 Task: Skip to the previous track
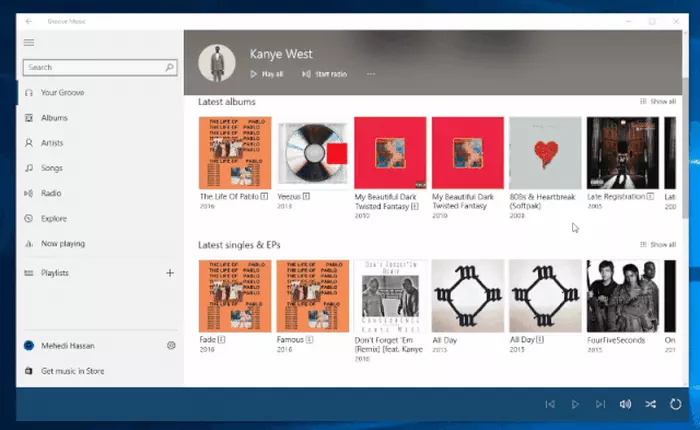[549, 404]
